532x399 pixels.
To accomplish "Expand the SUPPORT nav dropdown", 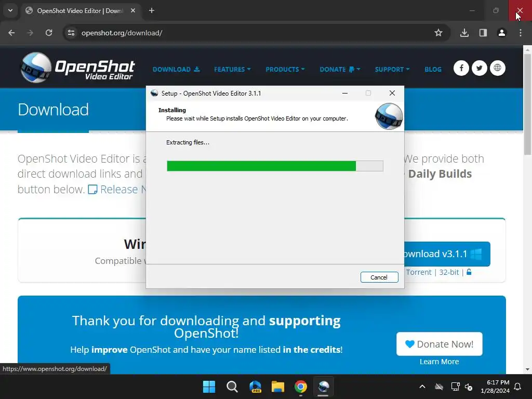I will coord(392,69).
